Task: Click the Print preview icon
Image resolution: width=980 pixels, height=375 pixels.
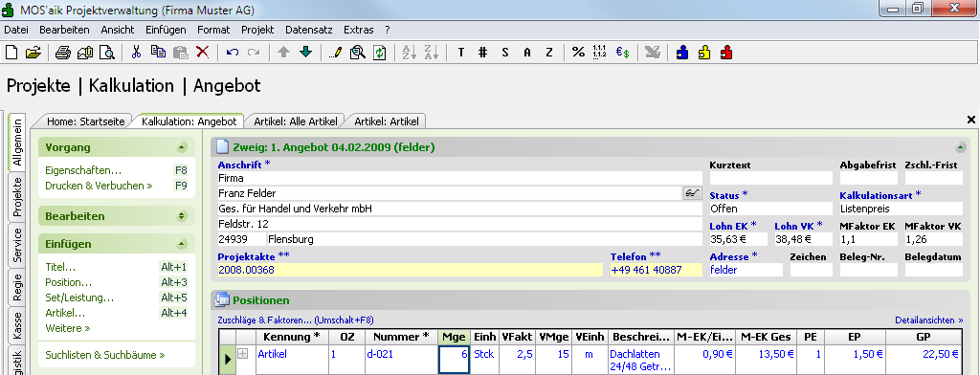Action: pos(107,53)
